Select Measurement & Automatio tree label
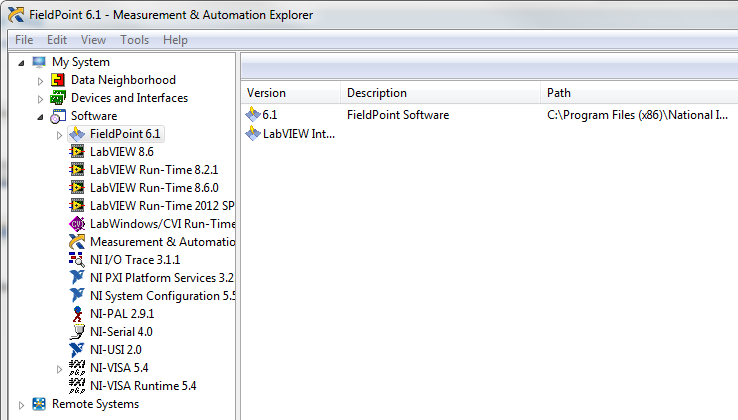This screenshot has height=420, width=738. click(x=162, y=242)
